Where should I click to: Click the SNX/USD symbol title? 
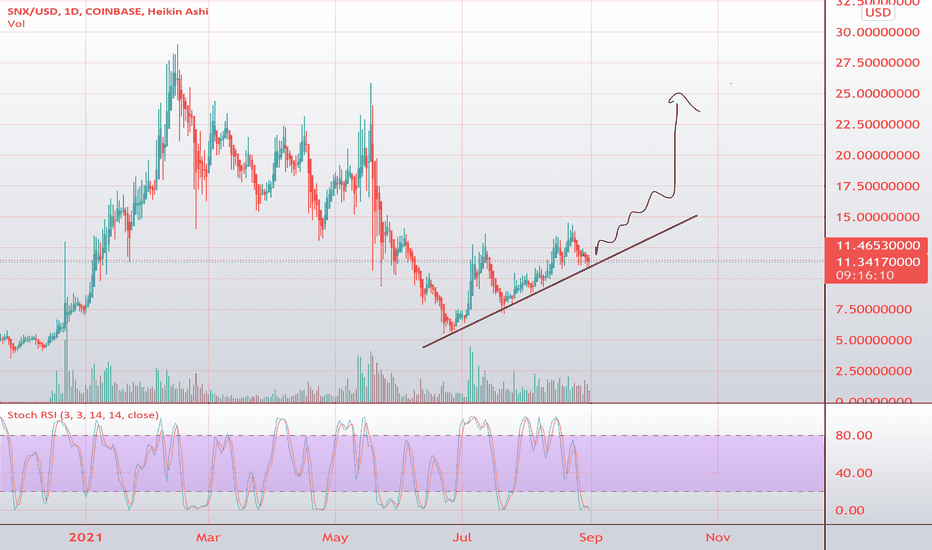108,11
